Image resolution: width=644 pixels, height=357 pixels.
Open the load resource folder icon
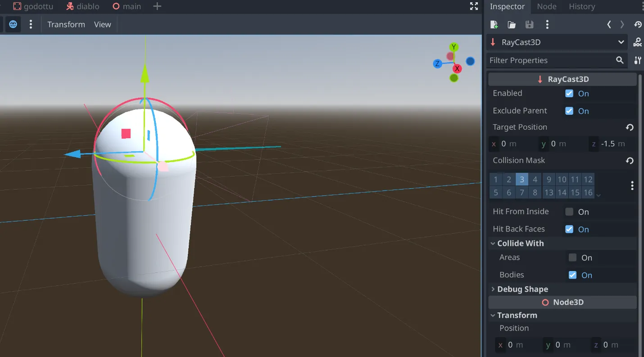pos(512,25)
